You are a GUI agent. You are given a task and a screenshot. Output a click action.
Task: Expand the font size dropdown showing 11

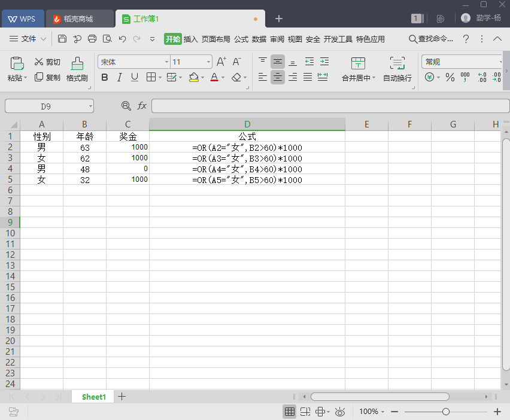click(208, 62)
